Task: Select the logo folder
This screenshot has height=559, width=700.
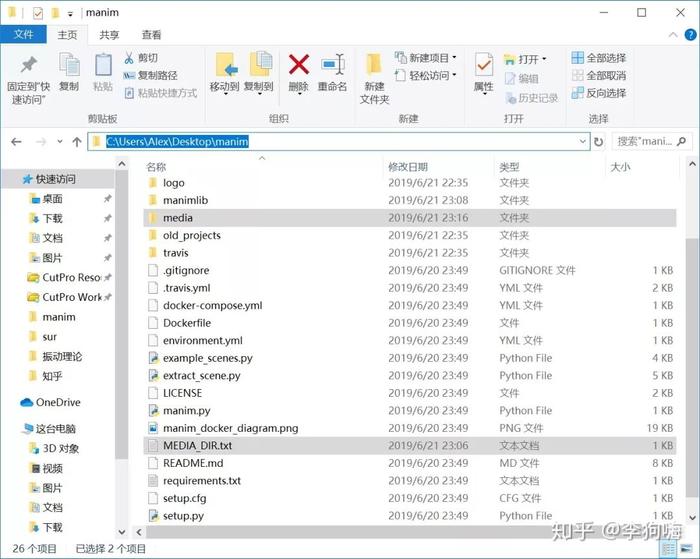Action: [x=174, y=183]
